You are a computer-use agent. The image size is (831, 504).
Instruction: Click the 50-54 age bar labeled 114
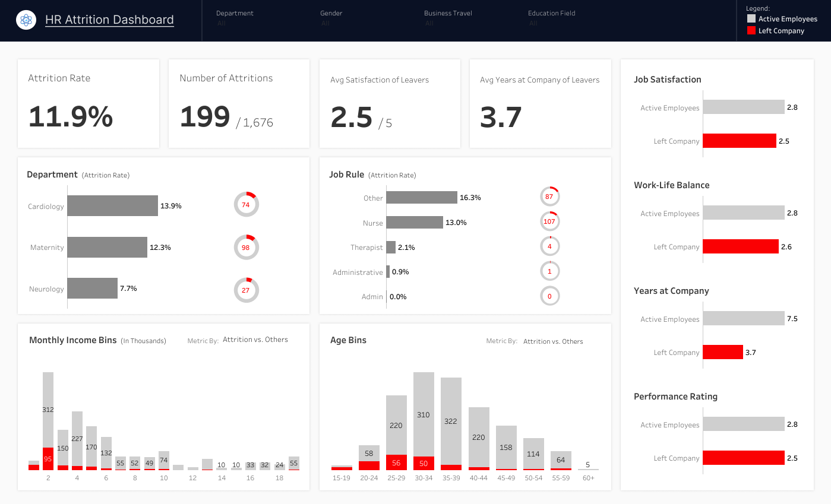tap(533, 454)
